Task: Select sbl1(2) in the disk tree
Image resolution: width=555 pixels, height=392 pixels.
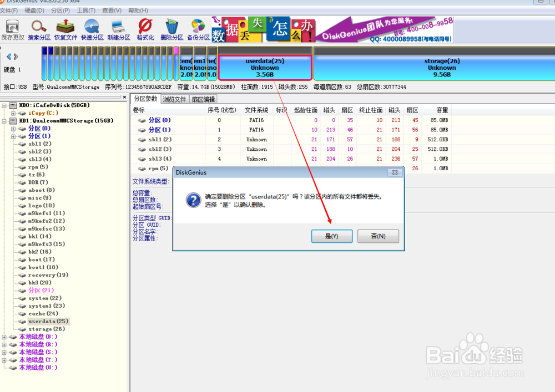Action: [40, 144]
